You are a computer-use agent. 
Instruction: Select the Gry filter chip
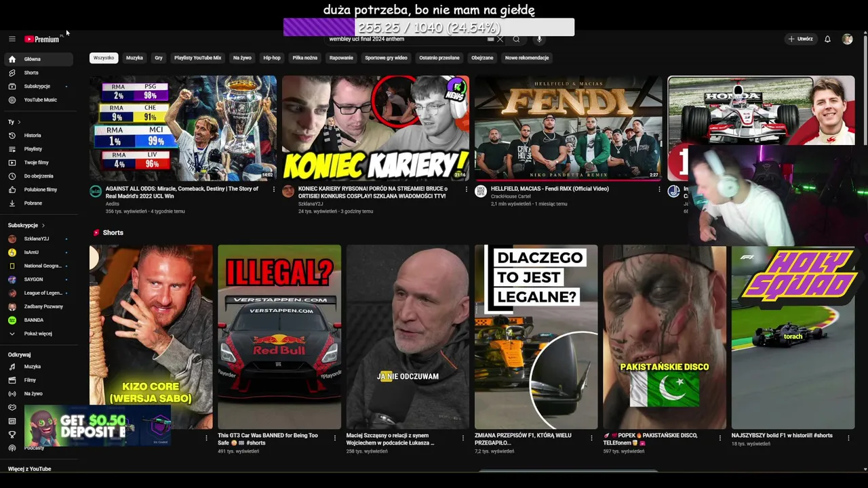(x=159, y=58)
